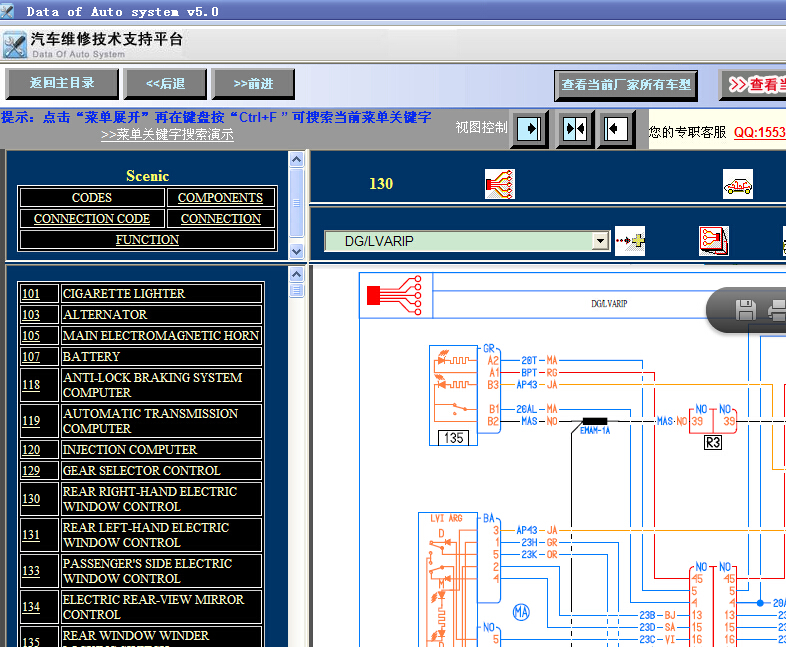This screenshot has height=647, width=786.
Task: Open the FUNCTION menu item
Action: pos(147,240)
